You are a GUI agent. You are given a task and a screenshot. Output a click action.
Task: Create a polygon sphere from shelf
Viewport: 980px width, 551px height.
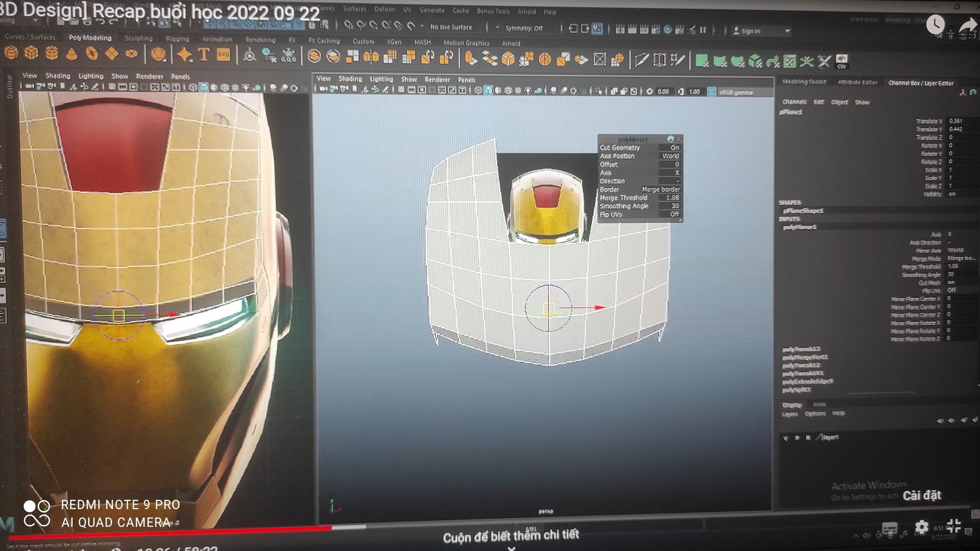pos(11,53)
